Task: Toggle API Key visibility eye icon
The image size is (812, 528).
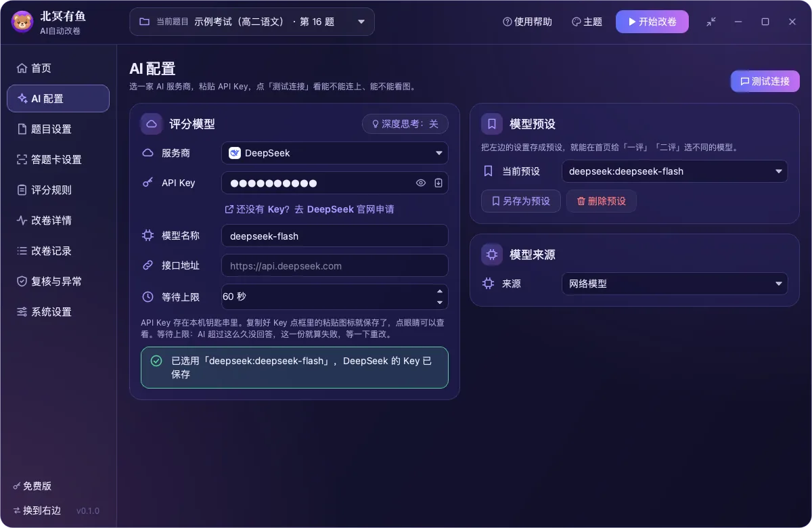Action: click(421, 183)
